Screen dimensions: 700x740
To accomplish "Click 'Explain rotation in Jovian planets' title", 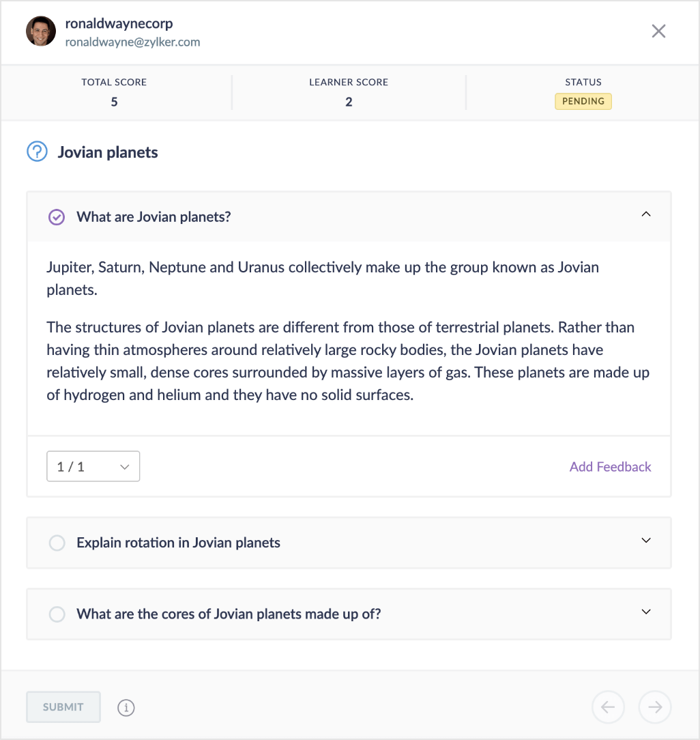I will [178, 543].
